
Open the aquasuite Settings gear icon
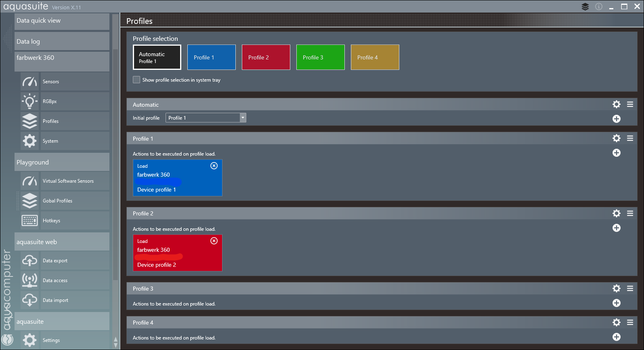pos(29,340)
